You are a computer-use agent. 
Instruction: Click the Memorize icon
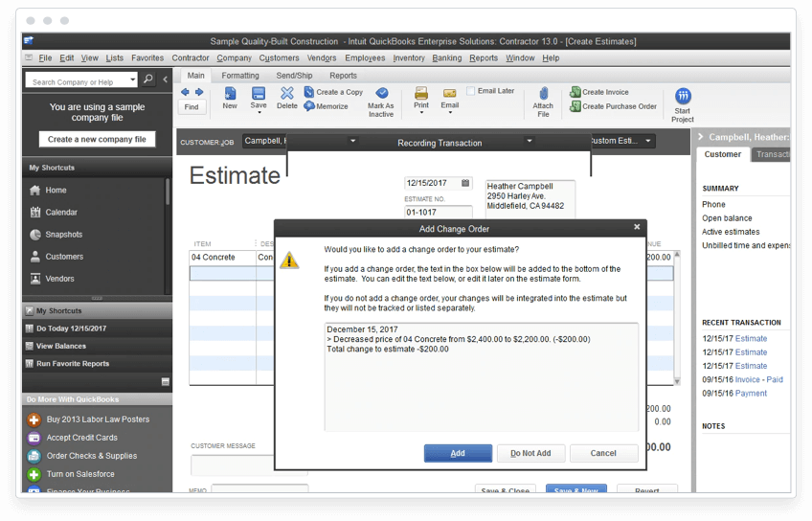309,106
